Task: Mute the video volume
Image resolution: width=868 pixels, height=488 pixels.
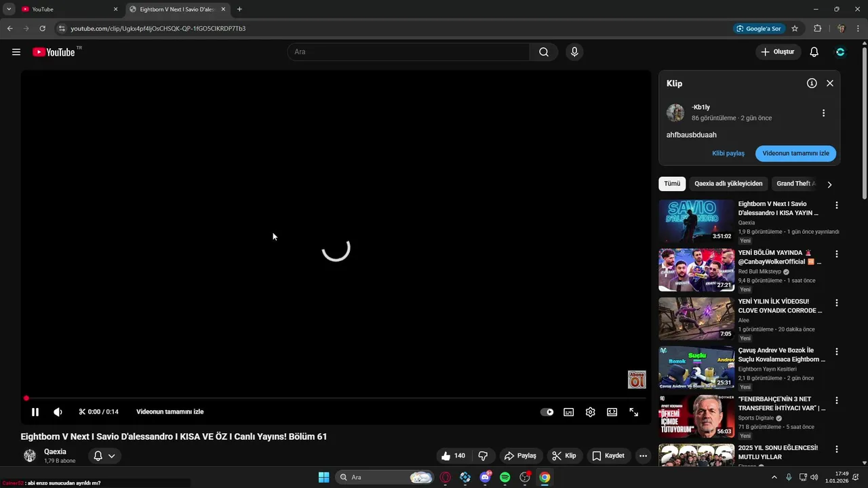Action: [58, 412]
